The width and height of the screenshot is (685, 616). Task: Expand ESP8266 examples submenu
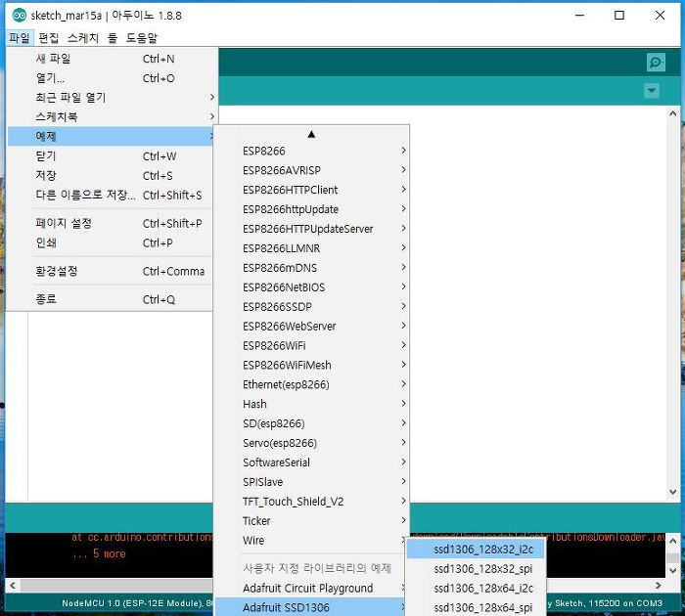pyautogui.click(x=311, y=151)
